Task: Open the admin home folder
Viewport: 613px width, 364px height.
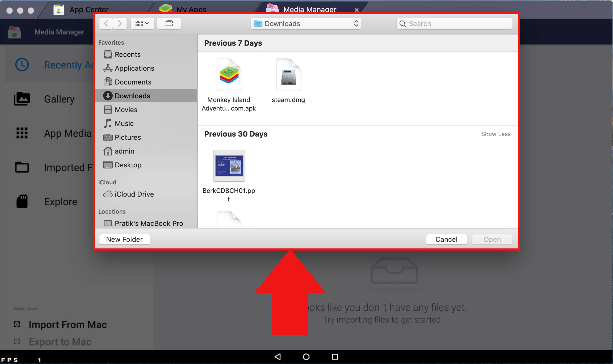Action: [x=124, y=151]
